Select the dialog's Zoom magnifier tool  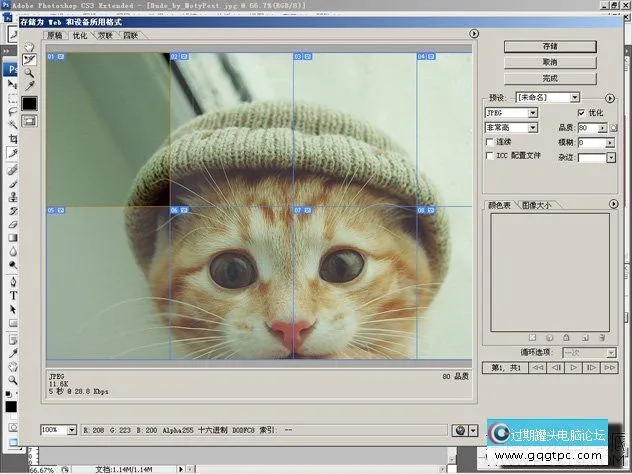pos(29,73)
